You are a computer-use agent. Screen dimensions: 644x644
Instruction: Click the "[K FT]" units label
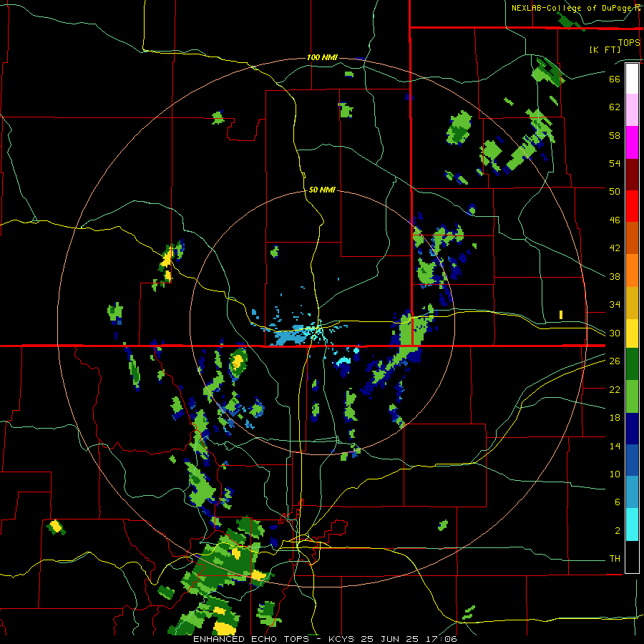(x=605, y=49)
